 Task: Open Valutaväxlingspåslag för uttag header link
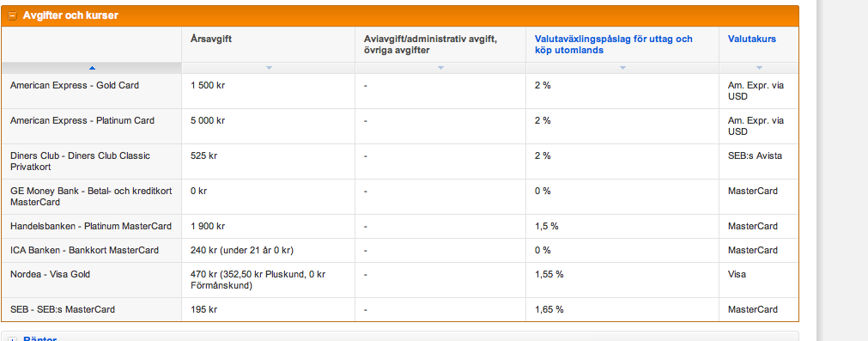(613, 45)
